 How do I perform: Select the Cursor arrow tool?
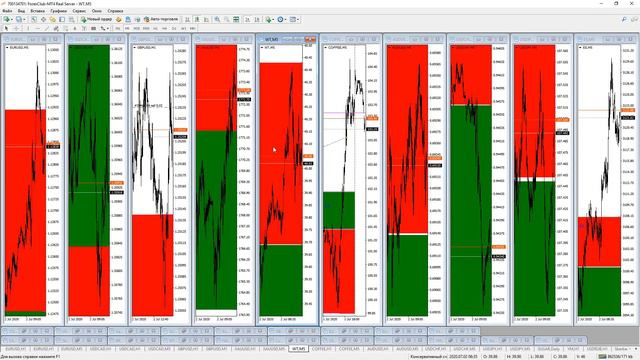[6, 28]
